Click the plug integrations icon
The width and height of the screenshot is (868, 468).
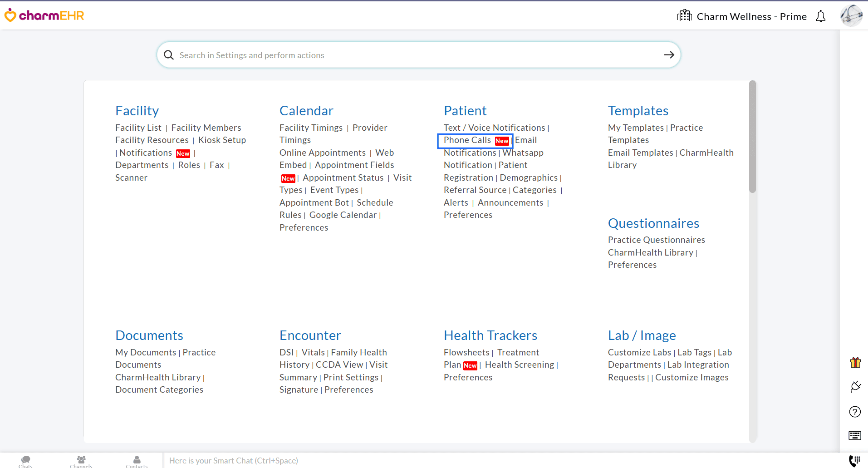tap(855, 387)
